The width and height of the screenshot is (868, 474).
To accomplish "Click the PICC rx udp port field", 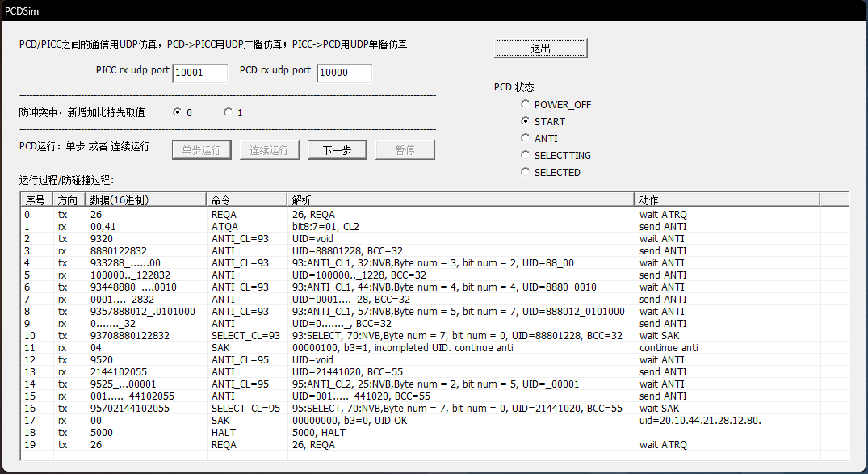I will pos(199,73).
